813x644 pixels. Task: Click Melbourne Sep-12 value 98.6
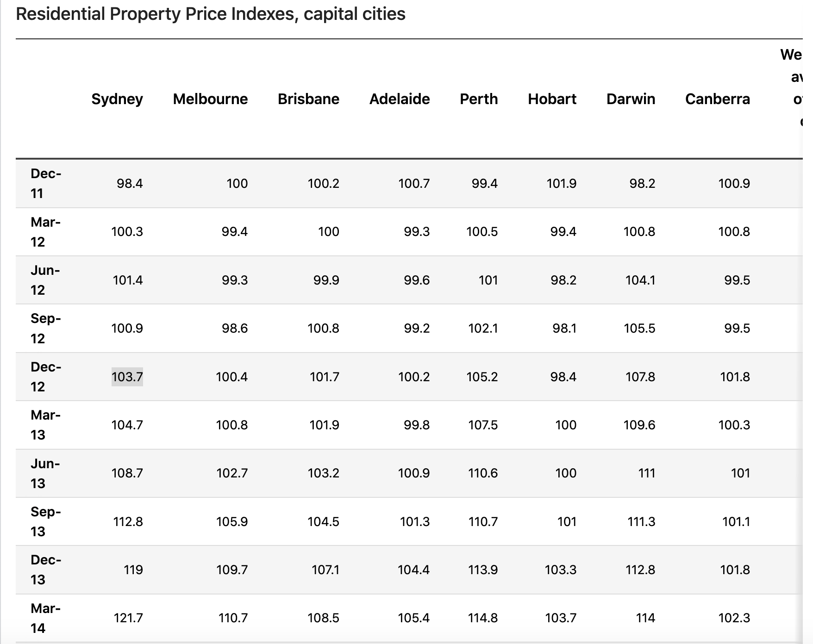coord(235,328)
